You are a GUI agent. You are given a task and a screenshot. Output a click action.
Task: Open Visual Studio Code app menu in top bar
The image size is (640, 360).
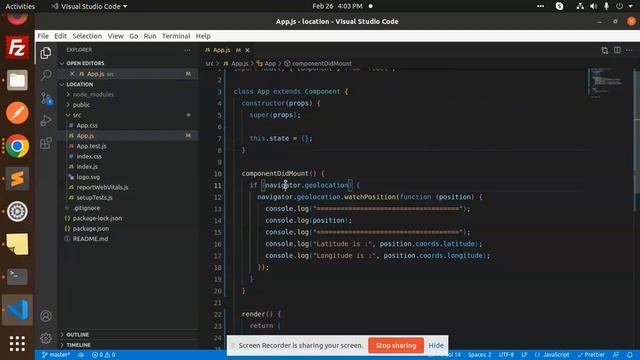(89, 6)
